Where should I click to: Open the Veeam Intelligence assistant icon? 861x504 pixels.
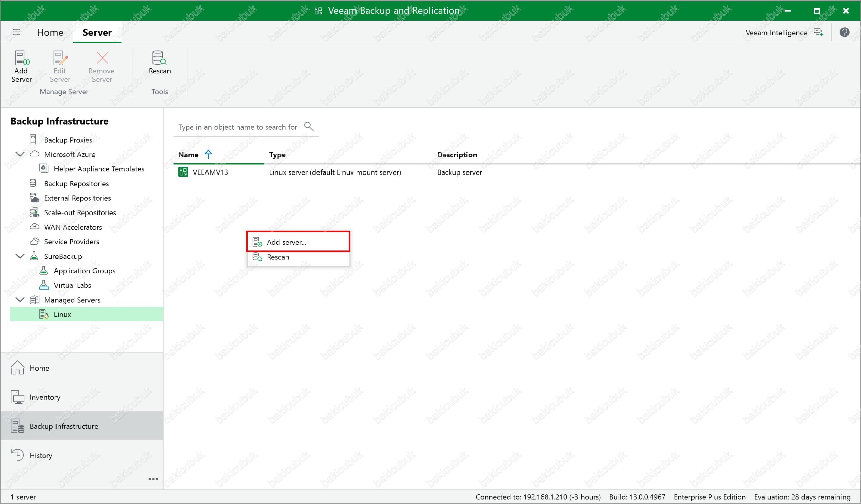[x=818, y=32]
